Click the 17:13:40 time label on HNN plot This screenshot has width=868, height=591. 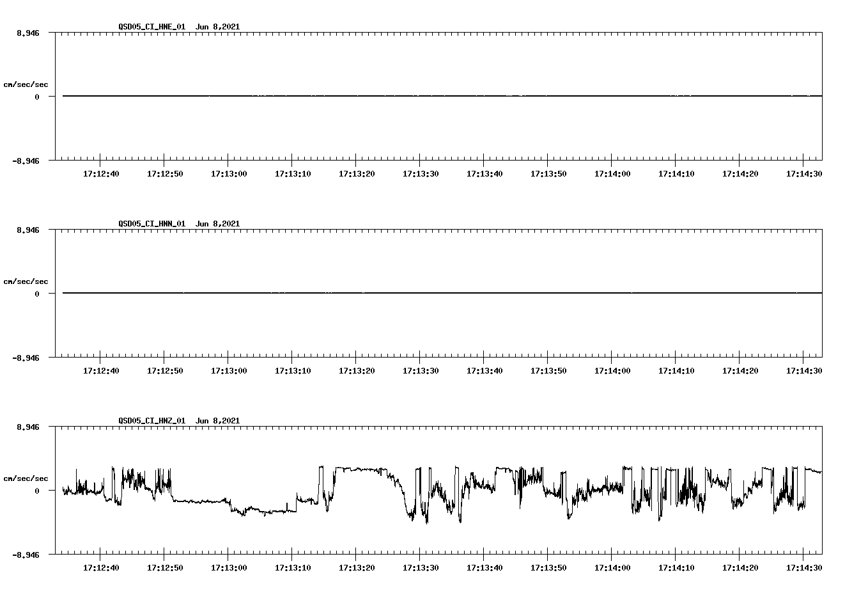[x=484, y=371]
